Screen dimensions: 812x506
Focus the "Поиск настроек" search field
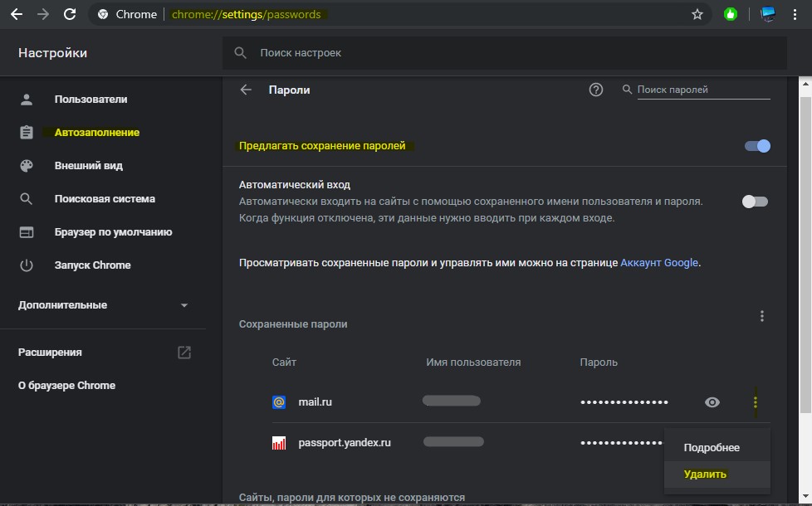505,53
